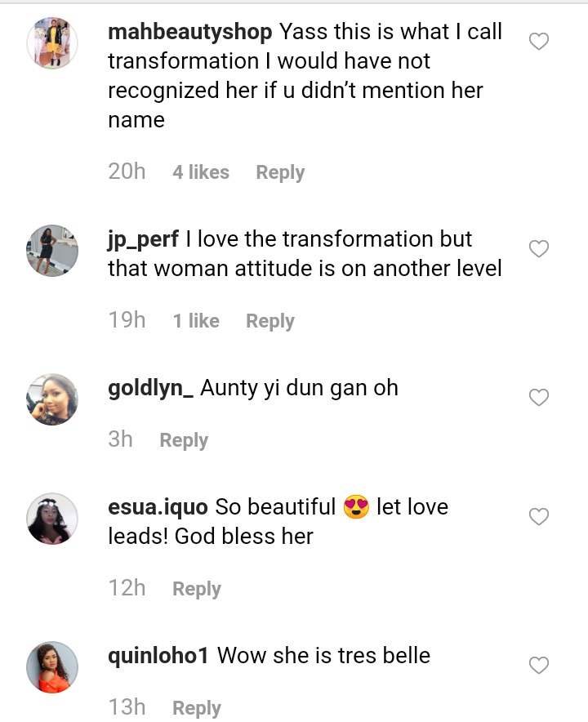Viewport: 588px width, 722px height.
Task: Reply to jp_perf's comment
Action: click(270, 321)
